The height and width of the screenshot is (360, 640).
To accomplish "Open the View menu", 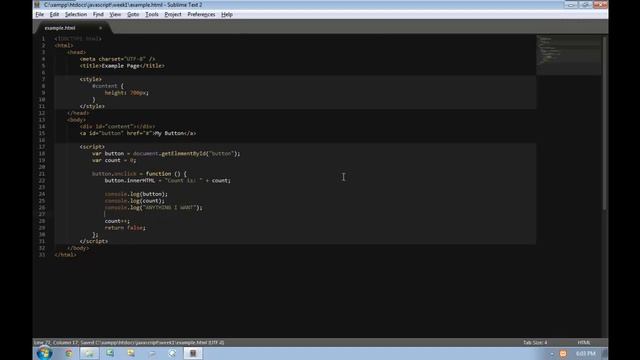I will [115, 14].
